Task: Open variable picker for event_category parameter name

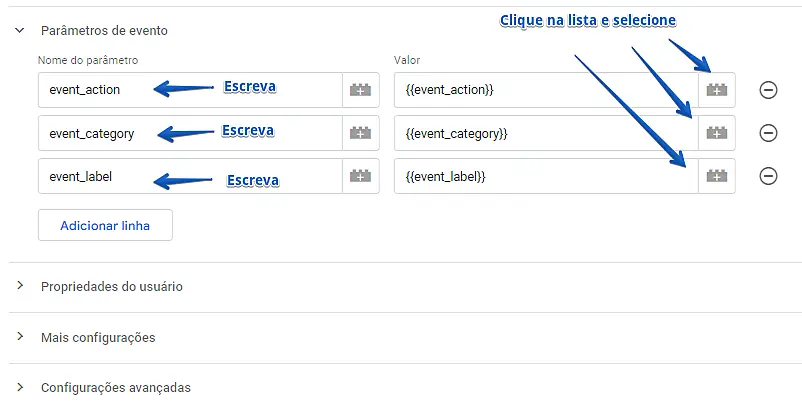Action: pos(360,133)
